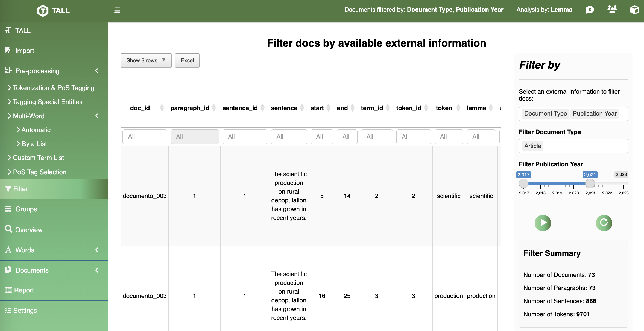Click the Groups grid icon
Image resolution: width=644 pixels, height=331 pixels.
pyautogui.click(x=8, y=209)
